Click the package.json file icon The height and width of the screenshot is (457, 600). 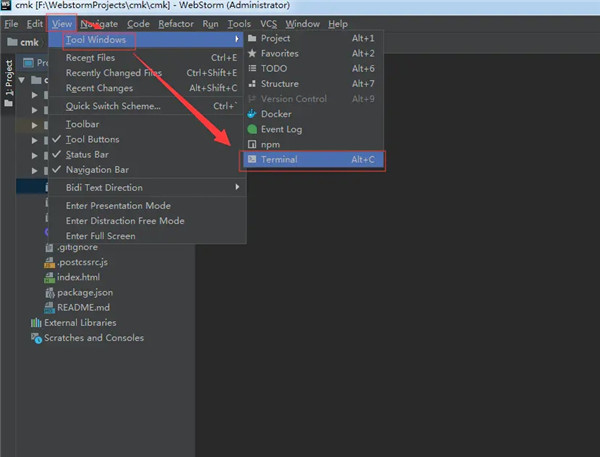click(49, 293)
